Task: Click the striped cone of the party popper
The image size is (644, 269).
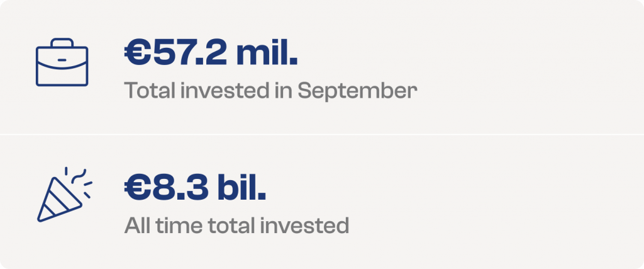Action: [58, 201]
